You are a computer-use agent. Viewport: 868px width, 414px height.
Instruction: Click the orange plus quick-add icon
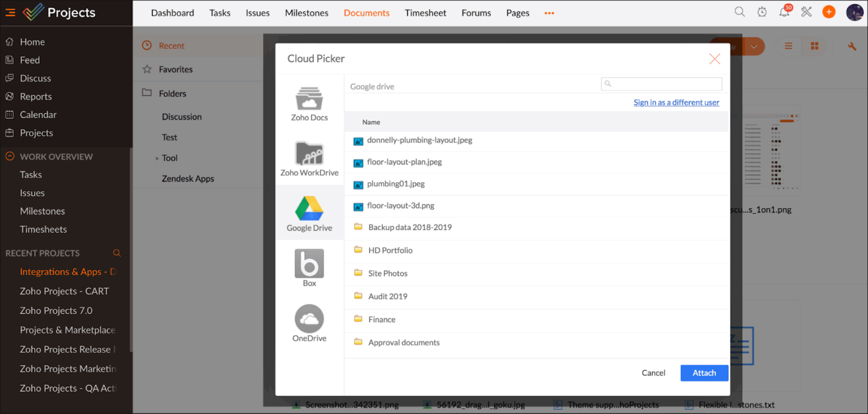[829, 11]
